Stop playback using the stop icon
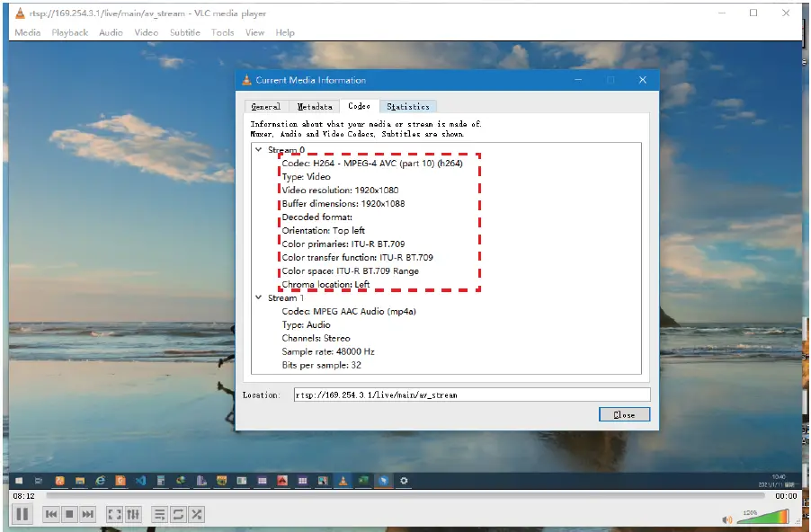Image resolution: width=811 pixels, height=532 pixels. 69,514
